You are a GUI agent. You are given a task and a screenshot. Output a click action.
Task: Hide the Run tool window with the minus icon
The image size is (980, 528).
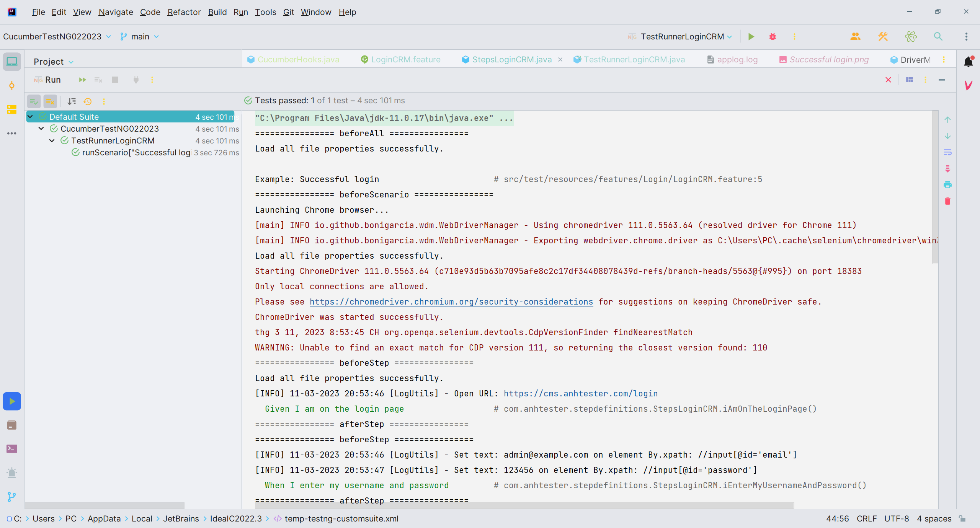942,80
